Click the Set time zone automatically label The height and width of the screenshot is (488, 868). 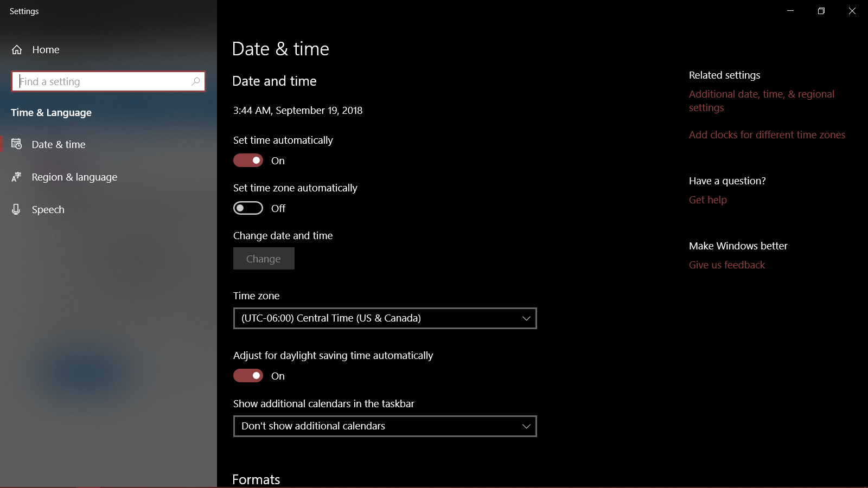pyautogui.click(x=295, y=188)
